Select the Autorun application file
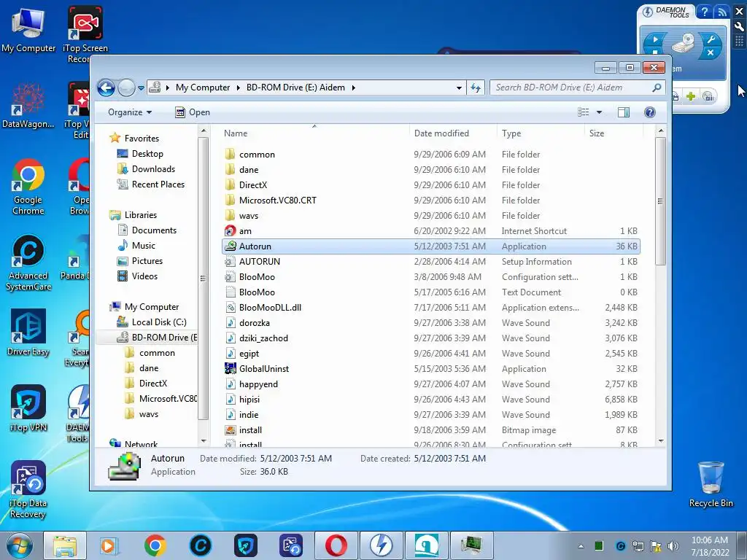Viewport: 747px width, 560px height. 430,246
